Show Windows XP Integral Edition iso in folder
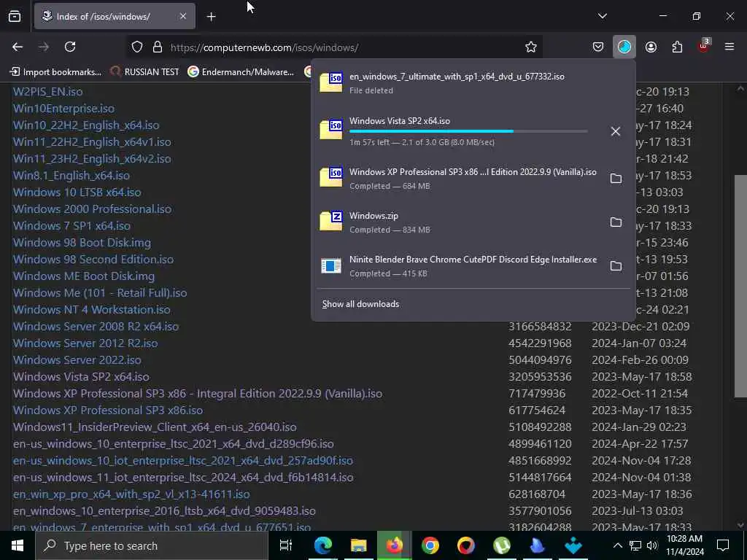Image resolution: width=747 pixels, height=560 pixels. pyautogui.click(x=616, y=179)
